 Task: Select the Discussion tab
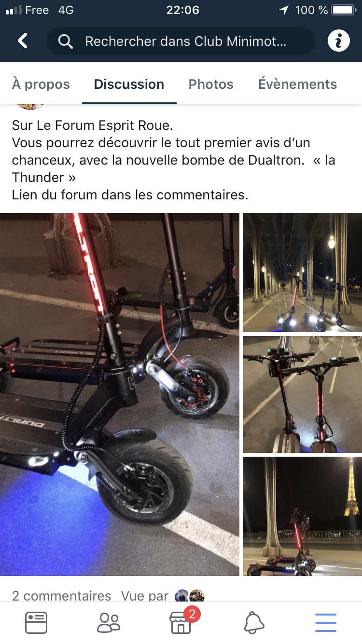coord(129,84)
